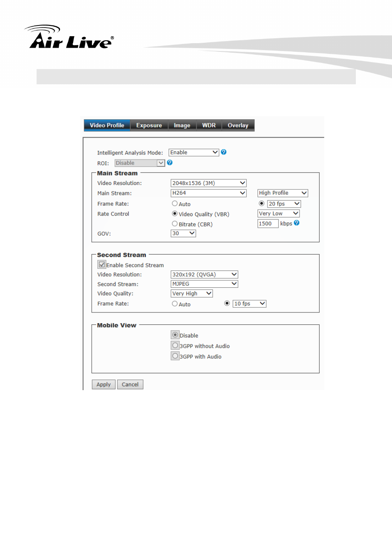This screenshot has height=555, width=392.
Task: Select 3GPP without Audio option
Action: point(175,345)
